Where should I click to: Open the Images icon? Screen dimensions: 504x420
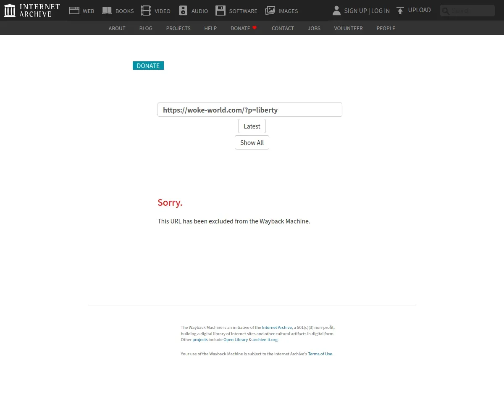[x=270, y=10]
